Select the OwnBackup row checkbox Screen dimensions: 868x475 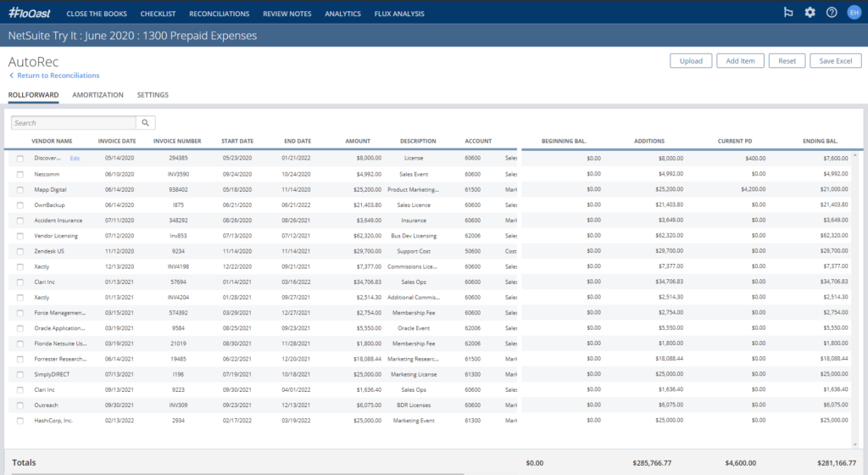click(x=20, y=204)
